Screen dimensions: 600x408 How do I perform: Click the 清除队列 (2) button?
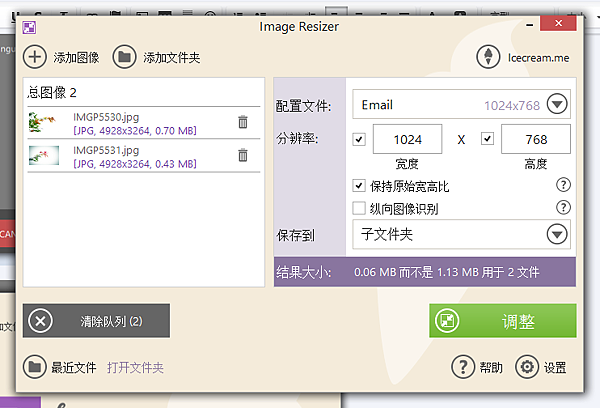(x=96, y=321)
